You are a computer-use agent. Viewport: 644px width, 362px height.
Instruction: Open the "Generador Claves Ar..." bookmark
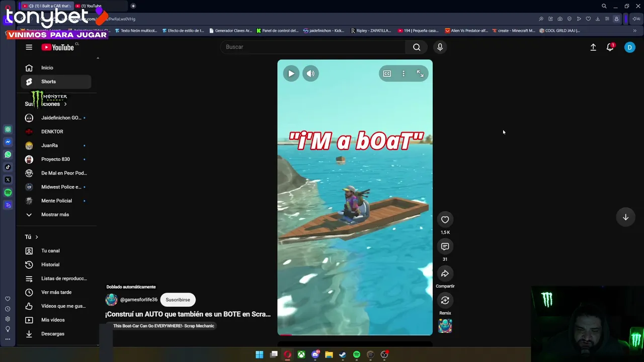point(230,31)
